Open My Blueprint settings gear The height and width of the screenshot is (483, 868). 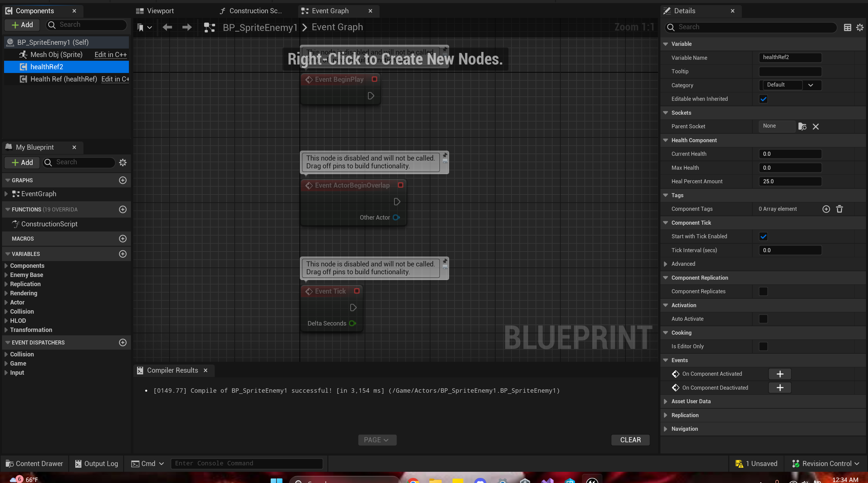(123, 162)
